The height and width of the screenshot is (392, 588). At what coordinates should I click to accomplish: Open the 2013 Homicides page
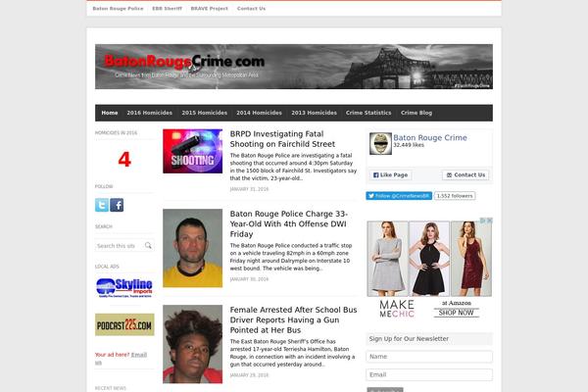pos(314,113)
